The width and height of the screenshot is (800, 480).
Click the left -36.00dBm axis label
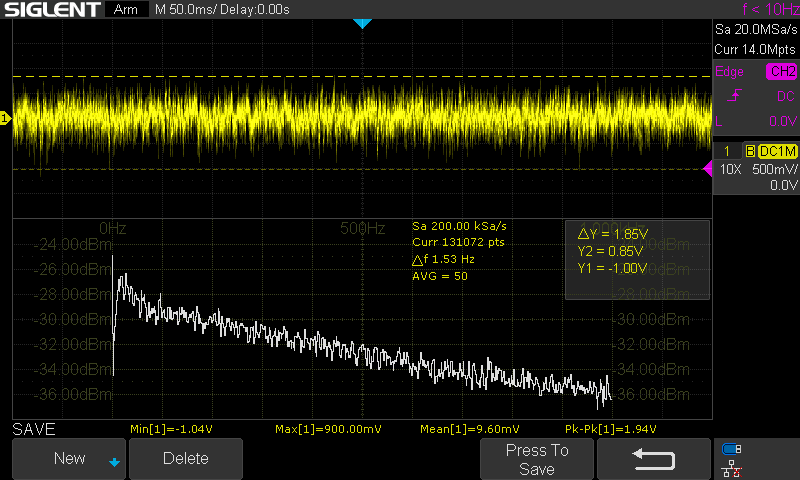[x=72, y=394]
